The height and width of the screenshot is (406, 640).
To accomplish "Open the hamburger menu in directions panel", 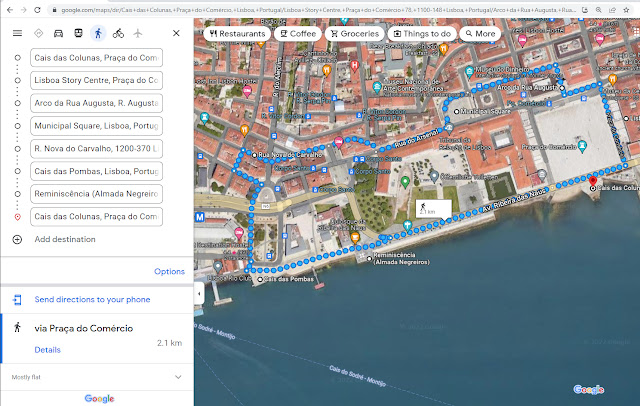I will [17, 33].
